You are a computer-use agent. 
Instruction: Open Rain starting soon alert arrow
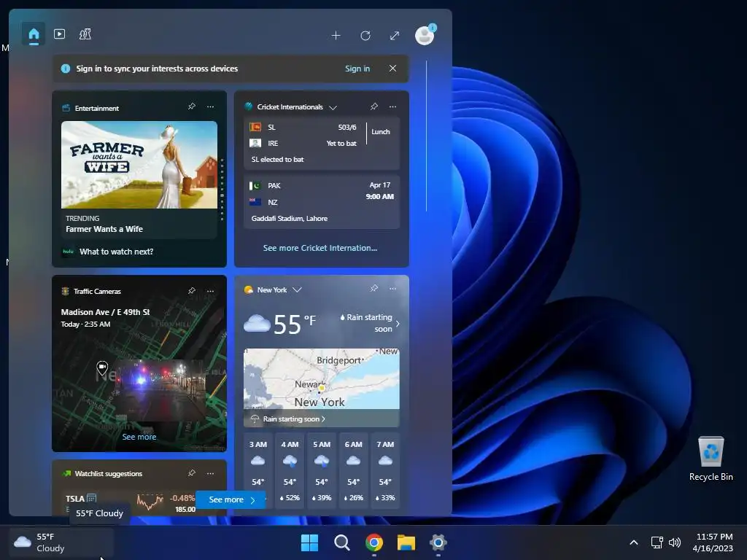coord(398,323)
